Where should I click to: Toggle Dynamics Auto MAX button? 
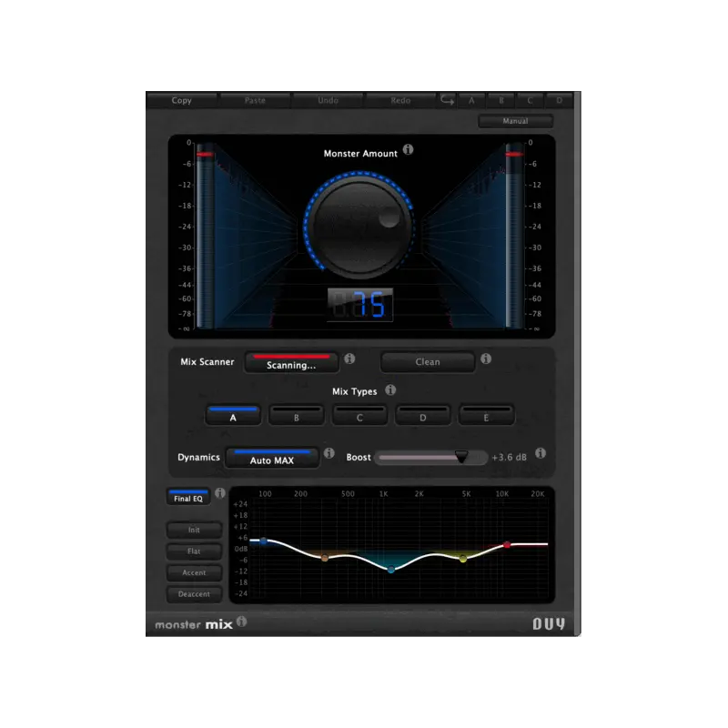272,458
